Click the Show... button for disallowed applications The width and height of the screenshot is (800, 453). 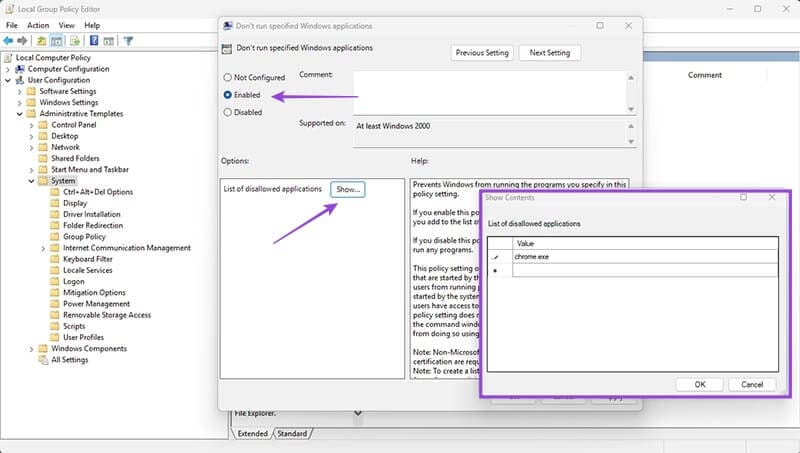[348, 189]
